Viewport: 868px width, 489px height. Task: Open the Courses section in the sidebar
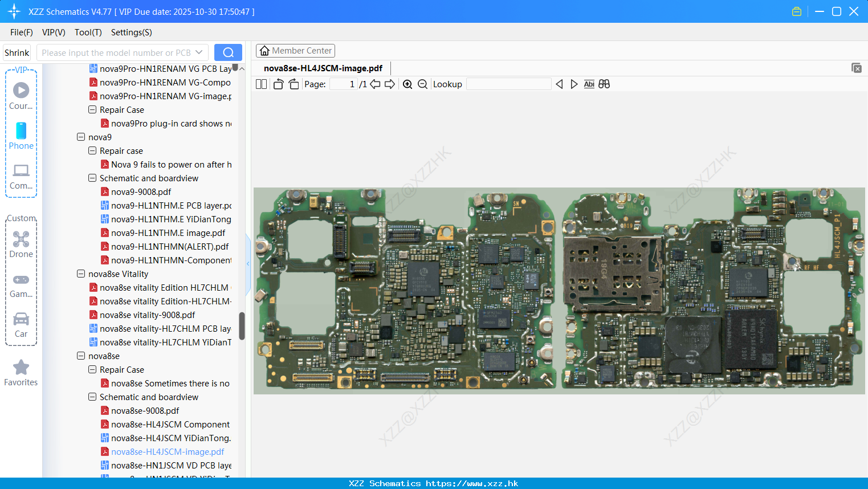coord(21,96)
